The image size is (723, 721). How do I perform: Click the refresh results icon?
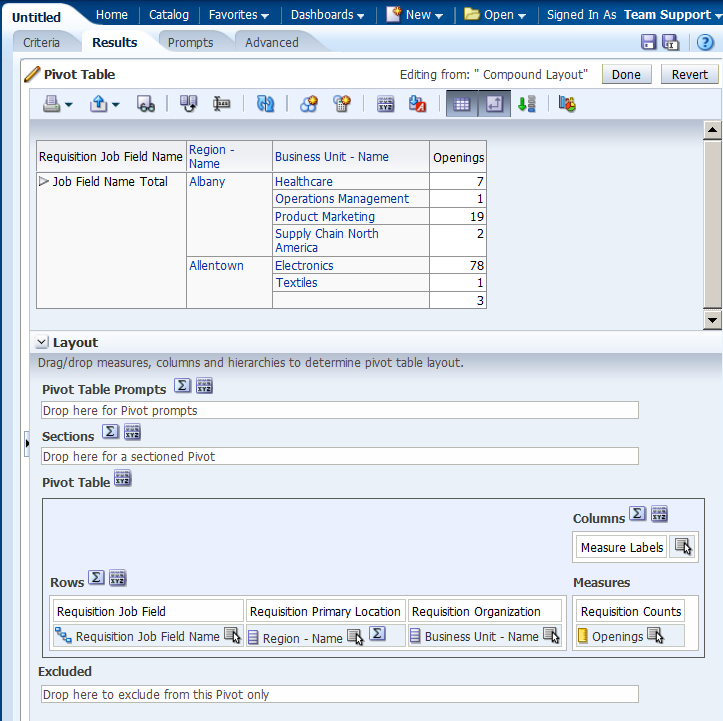tap(265, 104)
